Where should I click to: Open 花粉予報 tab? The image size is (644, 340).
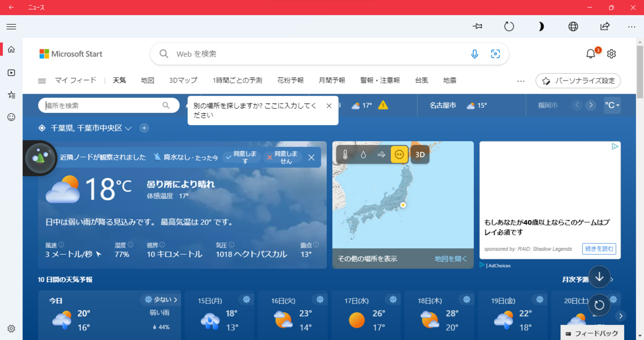point(290,81)
